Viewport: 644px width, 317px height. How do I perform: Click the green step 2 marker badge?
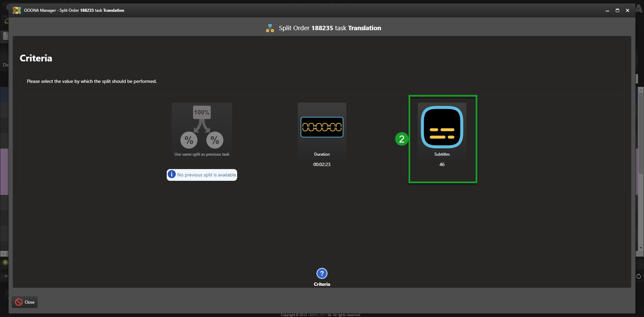401,139
